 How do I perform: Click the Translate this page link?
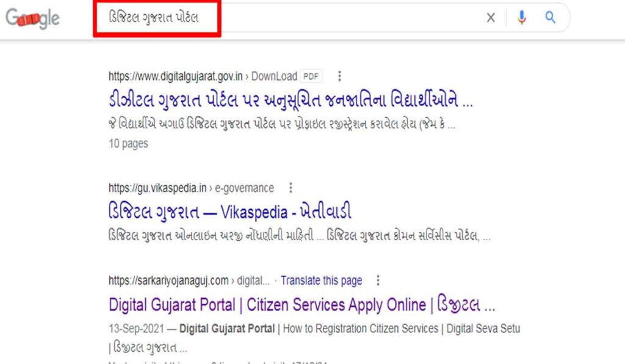point(322,280)
